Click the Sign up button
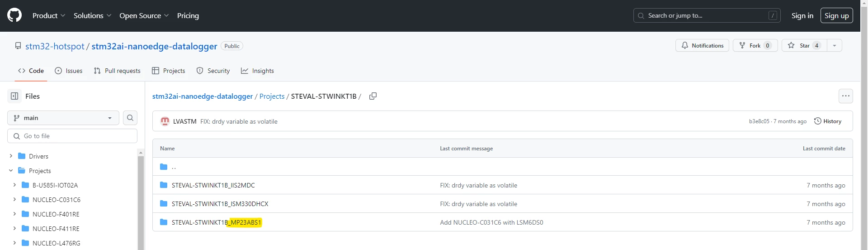Screen dimensions: 868x250 837,15
